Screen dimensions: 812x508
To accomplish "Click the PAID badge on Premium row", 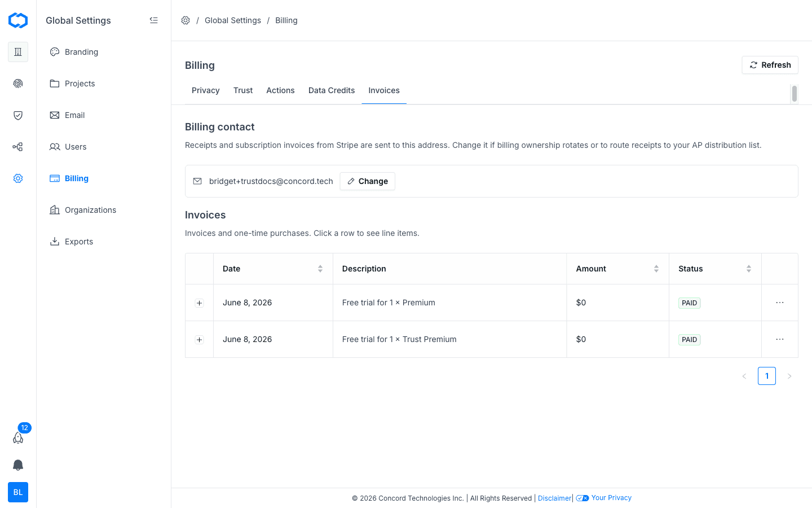I will click(x=690, y=303).
